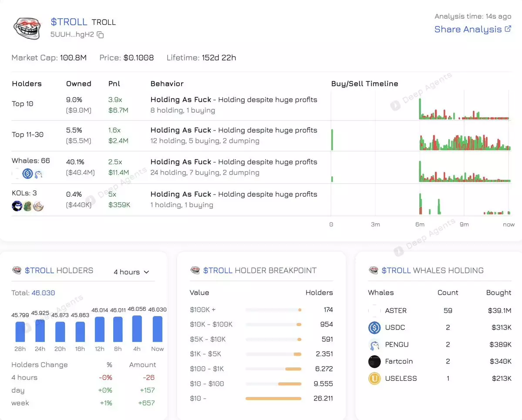The width and height of the screenshot is (522, 420).
Task: Click the second KOL avatar (green)
Action: (x=27, y=206)
